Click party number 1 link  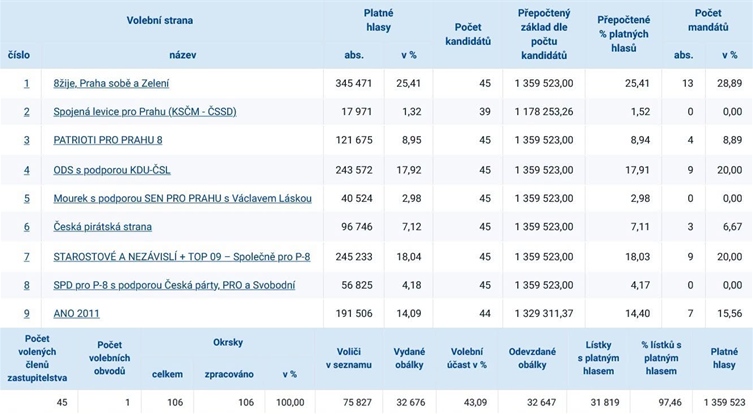click(x=26, y=84)
